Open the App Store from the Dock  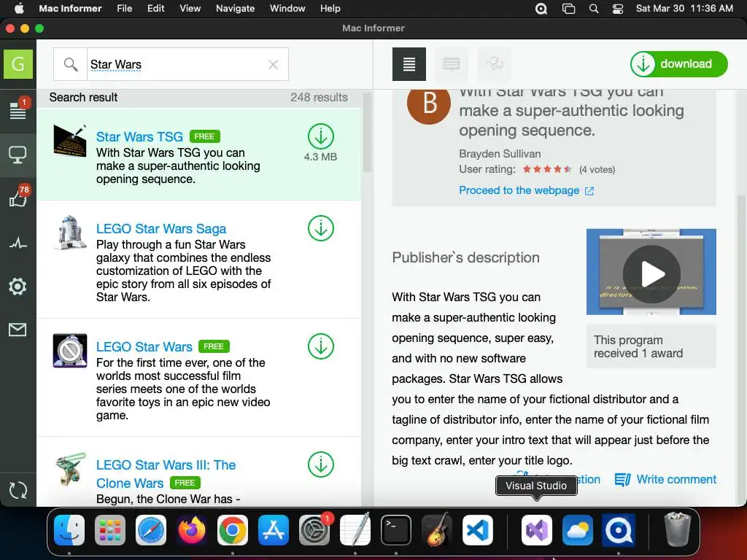click(274, 530)
